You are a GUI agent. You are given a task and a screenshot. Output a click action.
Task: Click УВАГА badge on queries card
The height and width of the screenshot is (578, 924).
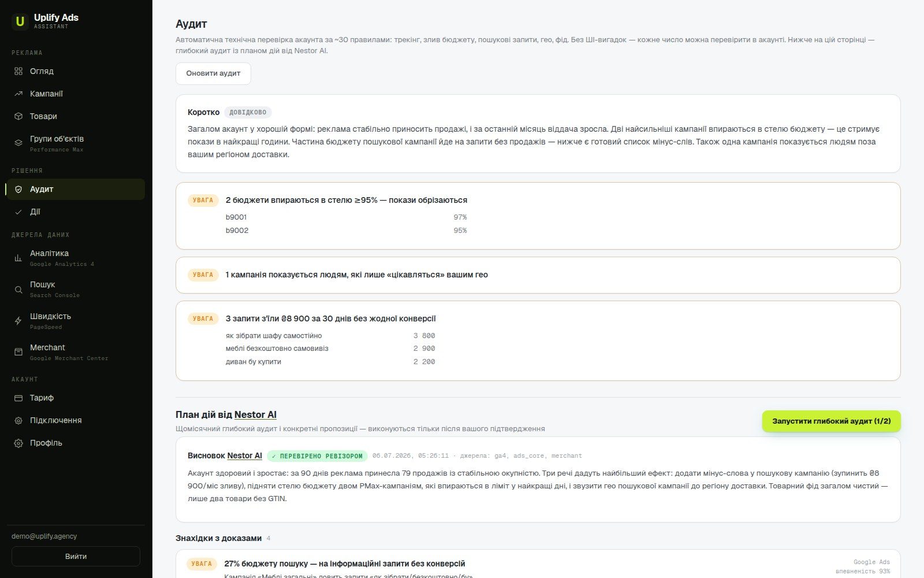click(x=203, y=318)
